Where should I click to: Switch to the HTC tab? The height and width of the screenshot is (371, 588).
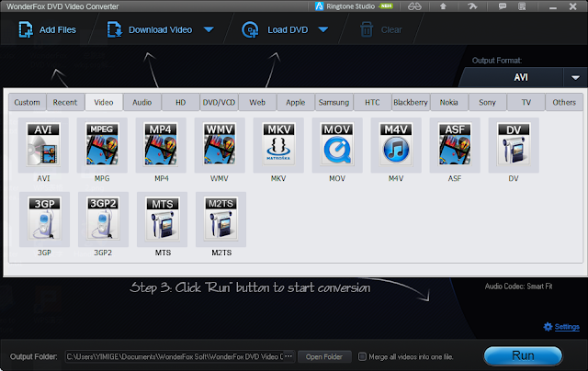(x=372, y=102)
